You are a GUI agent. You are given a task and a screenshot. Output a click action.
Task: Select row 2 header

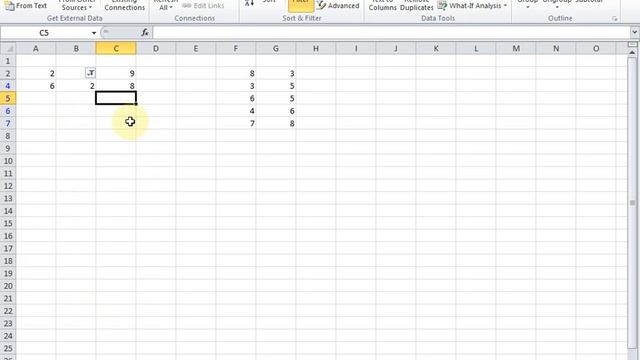pos(8,73)
